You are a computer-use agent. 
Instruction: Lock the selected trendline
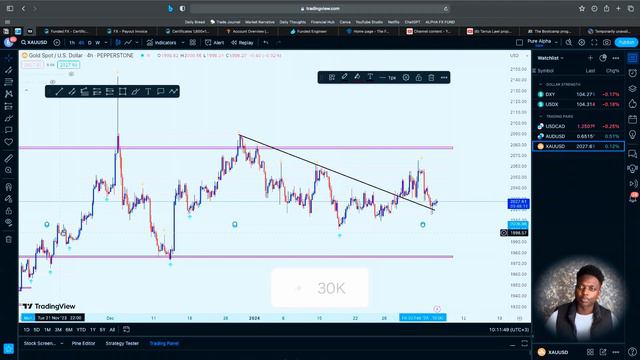pos(418,77)
